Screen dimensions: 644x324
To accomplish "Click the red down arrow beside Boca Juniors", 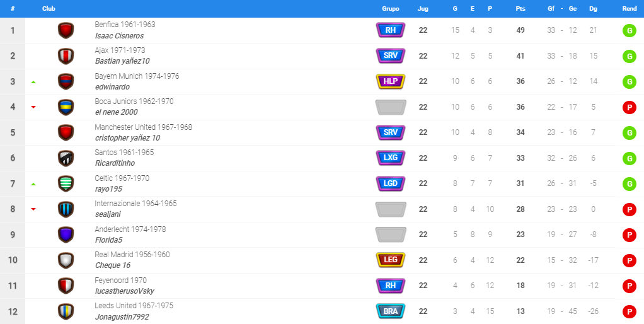I will [x=33, y=107].
